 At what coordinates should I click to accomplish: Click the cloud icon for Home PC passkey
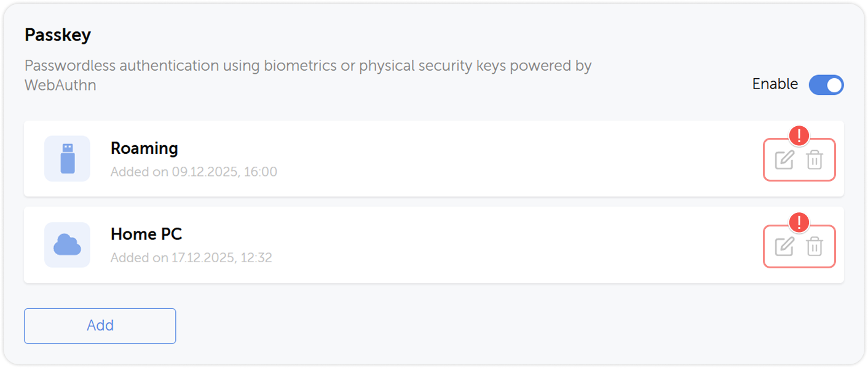tap(67, 244)
